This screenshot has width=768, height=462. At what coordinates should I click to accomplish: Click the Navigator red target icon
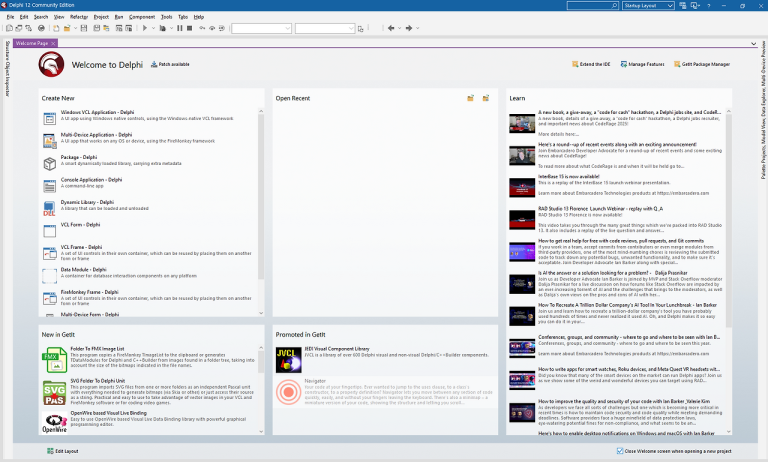(288, 392)
